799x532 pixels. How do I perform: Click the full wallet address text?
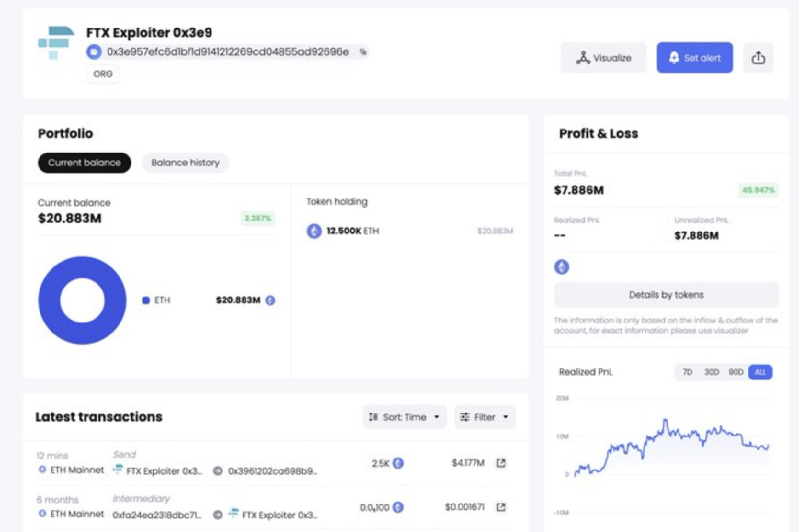pyautogui.click(x=228, y=52)
